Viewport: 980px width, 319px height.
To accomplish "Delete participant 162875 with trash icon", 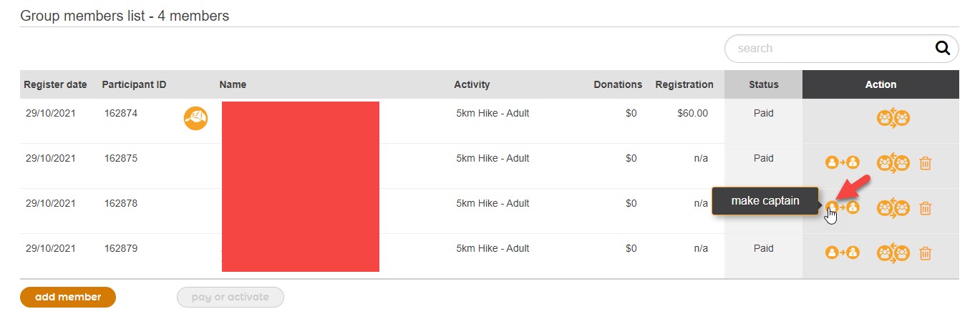I will click(x=925, y=163).
